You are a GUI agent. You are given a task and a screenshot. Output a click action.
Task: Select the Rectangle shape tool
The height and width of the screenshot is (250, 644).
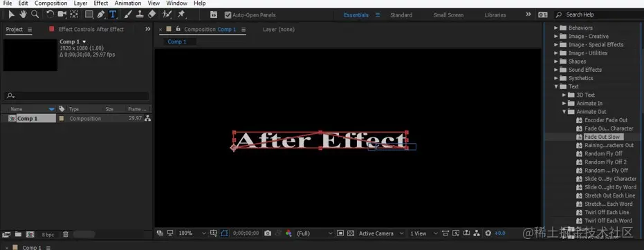pyautogui.click(x=89, y=15)
